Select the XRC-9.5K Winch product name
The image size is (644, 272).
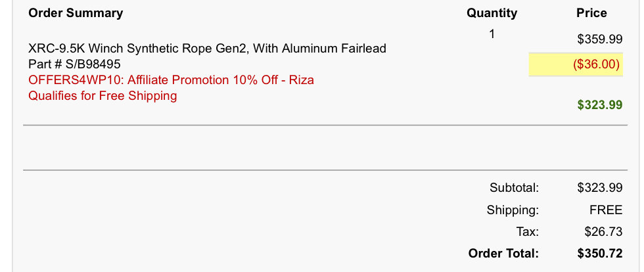pyautogui.click(x=208, y=49)
